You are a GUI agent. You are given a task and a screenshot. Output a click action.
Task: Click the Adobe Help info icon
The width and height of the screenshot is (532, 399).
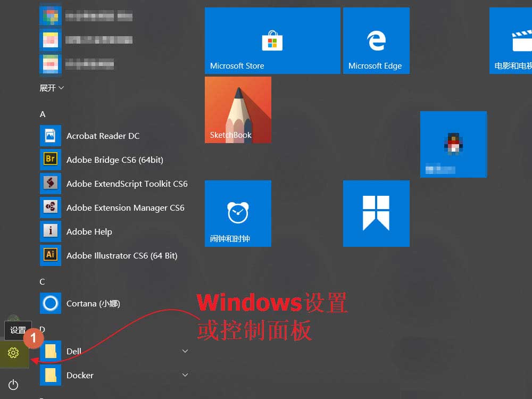coord(51,231)
